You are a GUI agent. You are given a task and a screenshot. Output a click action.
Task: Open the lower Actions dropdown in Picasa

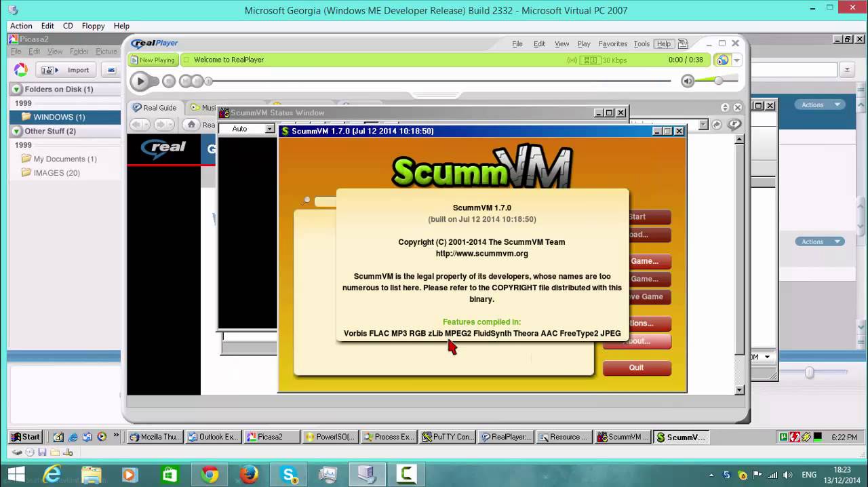[821, 241]
